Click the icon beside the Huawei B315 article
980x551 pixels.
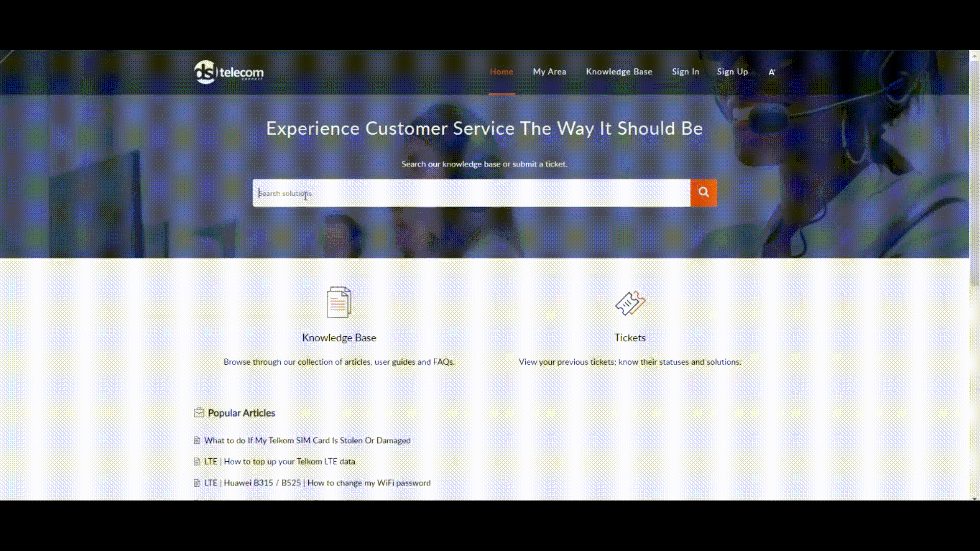197,483
